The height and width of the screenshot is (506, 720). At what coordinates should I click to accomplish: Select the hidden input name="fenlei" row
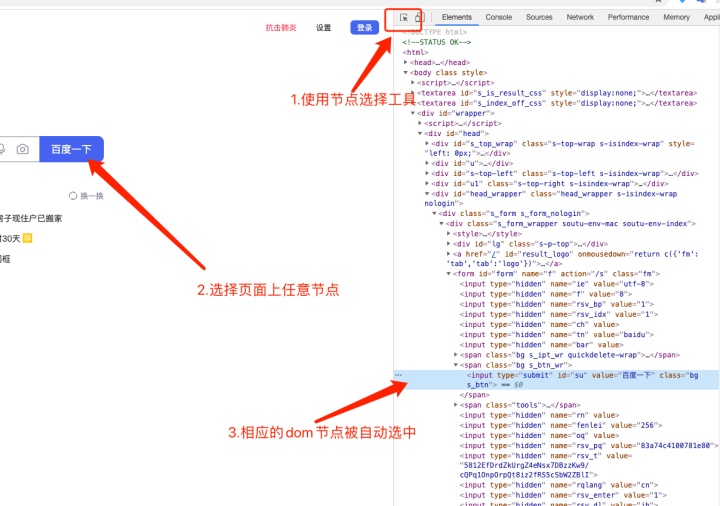point(560,425)
